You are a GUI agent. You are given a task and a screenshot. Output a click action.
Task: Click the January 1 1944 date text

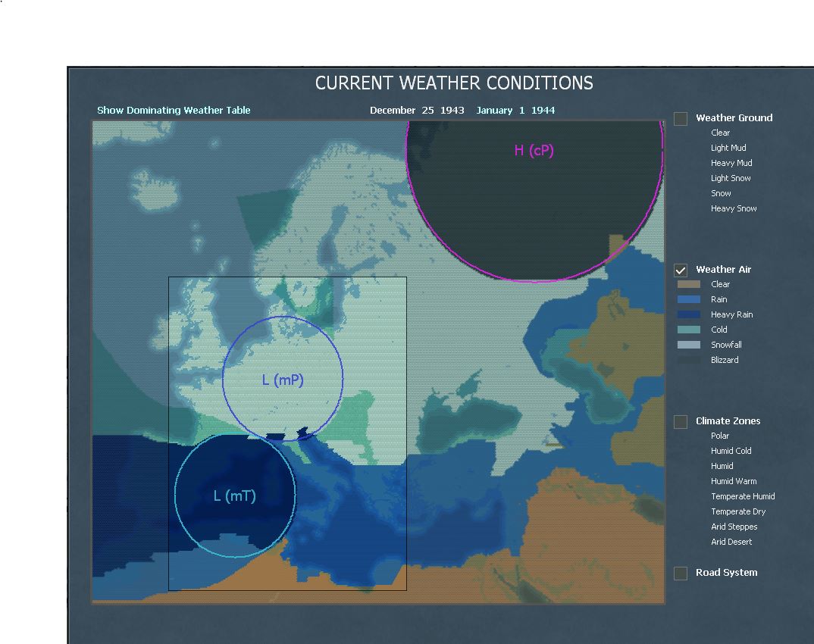[x=515, y=110]
